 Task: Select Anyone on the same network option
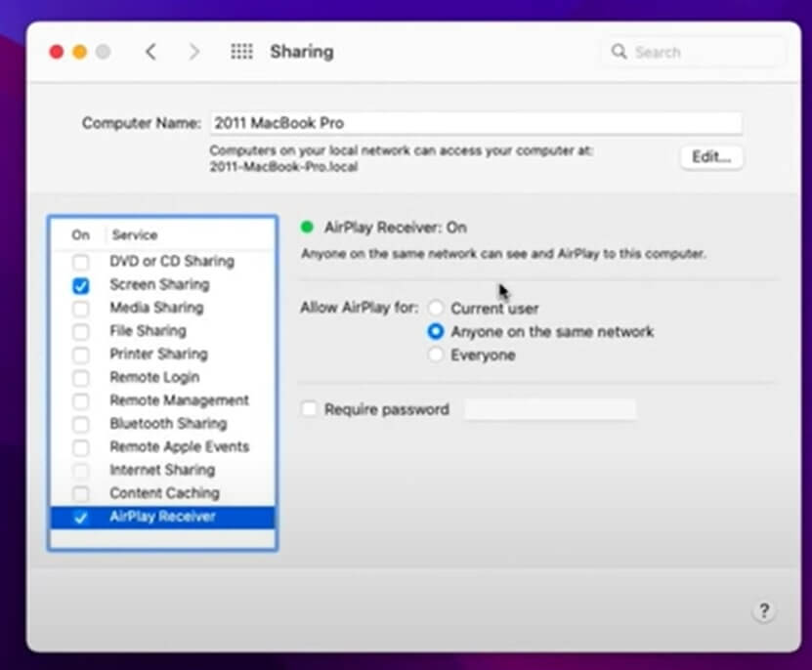[x=436, y=332]
